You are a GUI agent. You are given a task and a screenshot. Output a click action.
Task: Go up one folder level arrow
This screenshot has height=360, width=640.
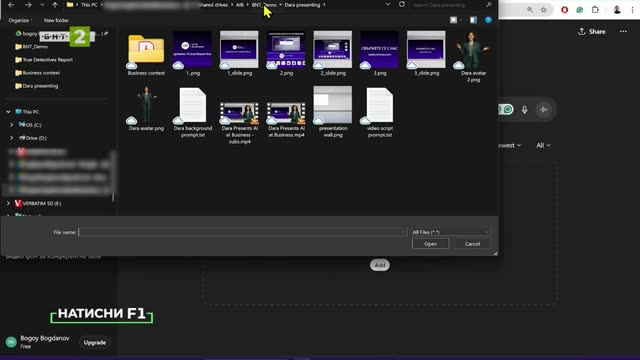(x=55, y=5)
